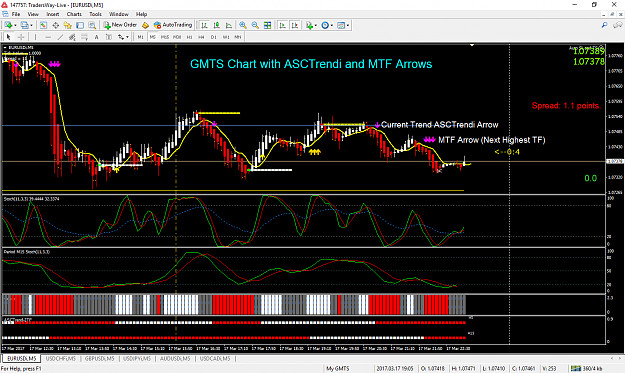Open the Tools menu
The width and height of the screenshot is (625, 373).
[95, 14]
